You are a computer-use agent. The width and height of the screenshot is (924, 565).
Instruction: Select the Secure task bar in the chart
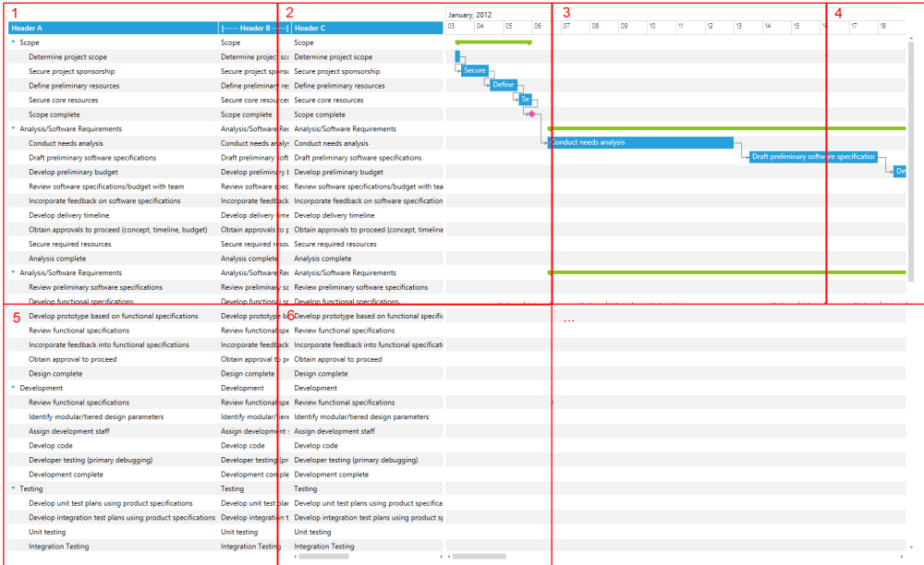pyautogui.click(x=473, y=70)
